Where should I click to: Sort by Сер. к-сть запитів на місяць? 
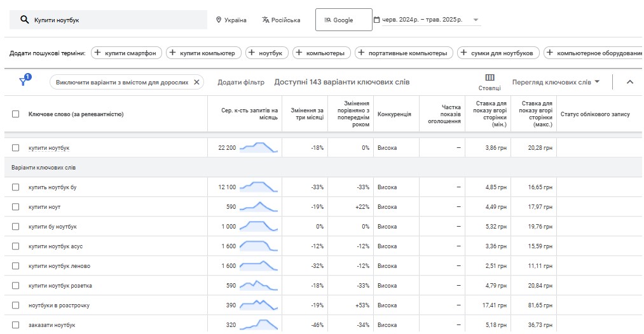[249, 114]
